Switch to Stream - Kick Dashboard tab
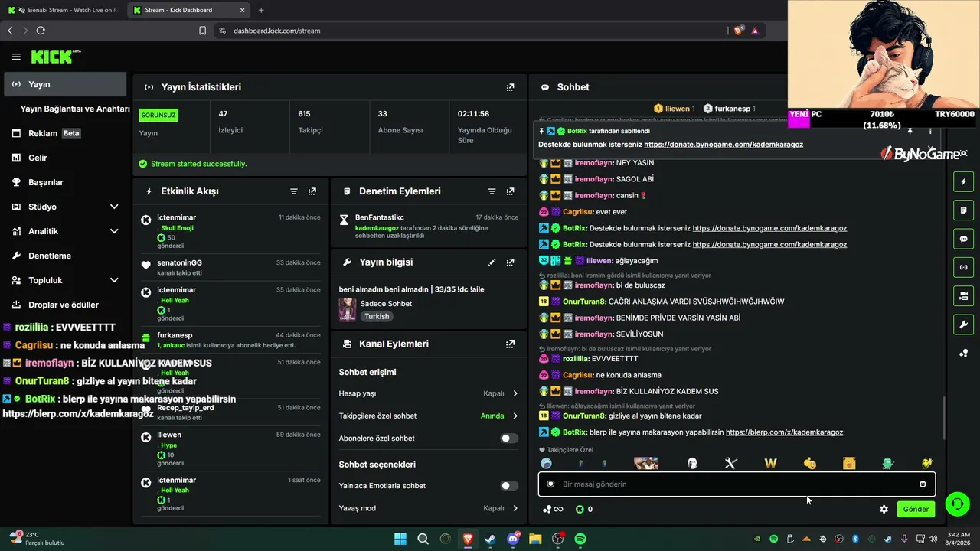This screenshot has height=551, width=980. [x=188, y=10]
